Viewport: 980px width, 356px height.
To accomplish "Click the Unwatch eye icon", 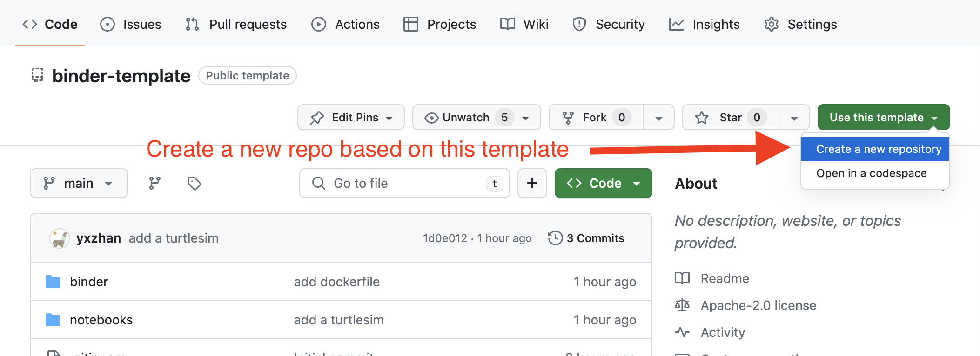I will tap(431, 118).
